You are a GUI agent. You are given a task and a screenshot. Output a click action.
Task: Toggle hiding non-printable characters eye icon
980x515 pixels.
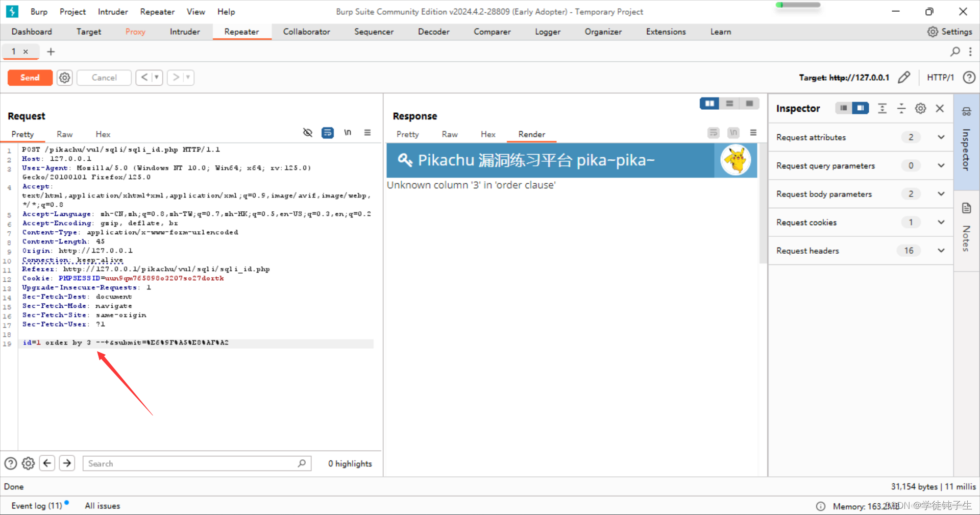(x=307, y=133)
